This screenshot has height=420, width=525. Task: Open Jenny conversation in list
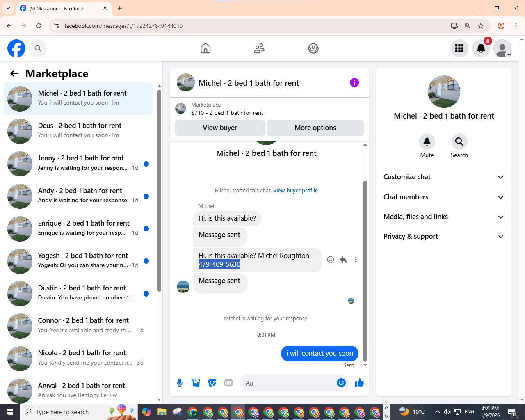click(78, 164)
